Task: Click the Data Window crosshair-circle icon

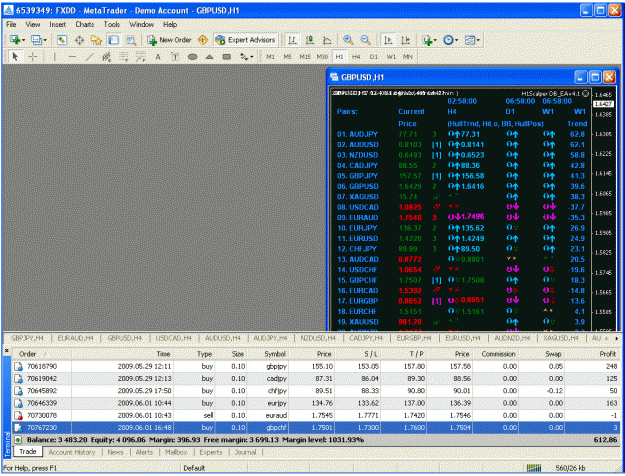Action: [79, 40]
